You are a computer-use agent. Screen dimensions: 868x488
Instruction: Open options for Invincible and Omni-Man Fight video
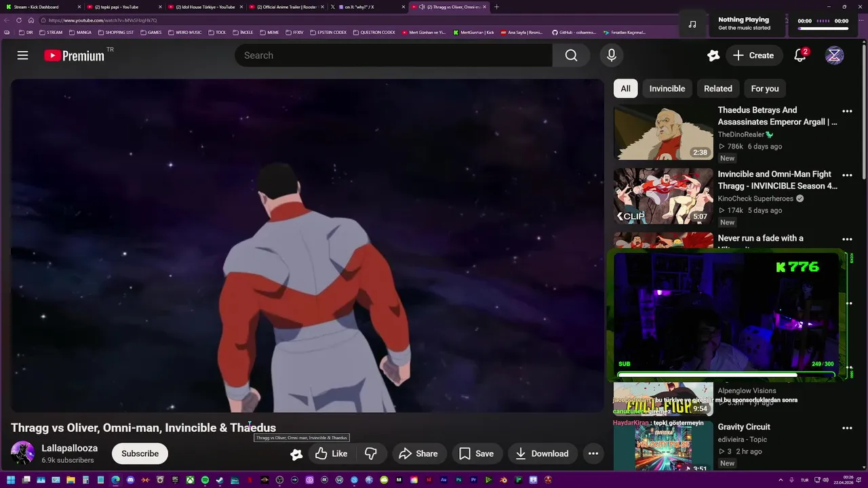click(x=847, y=176)
